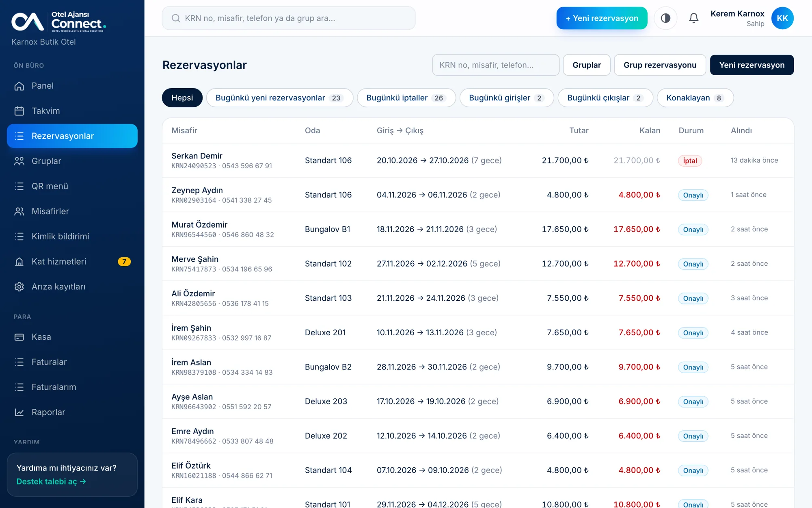Click the Faturalar list icon
This screenshot has width=812, height=508.
19,362
